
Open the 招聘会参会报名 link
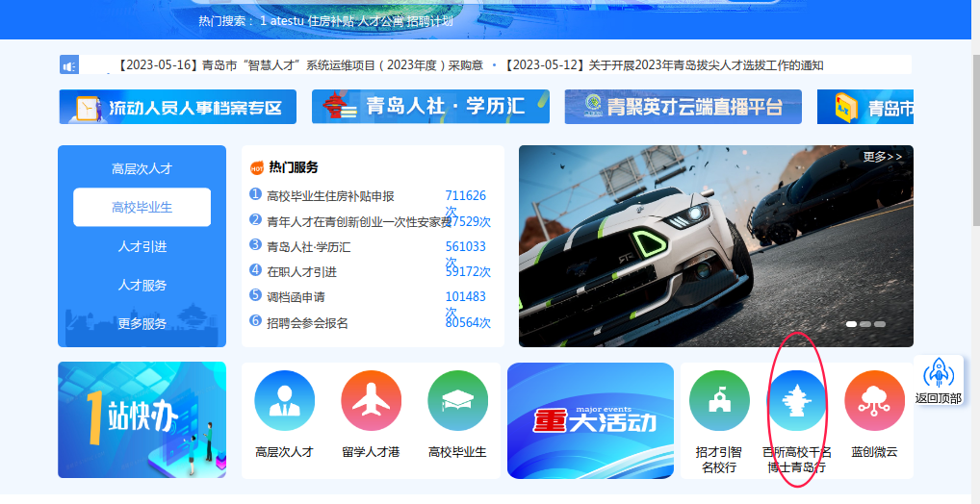click(x=307, y=322)
